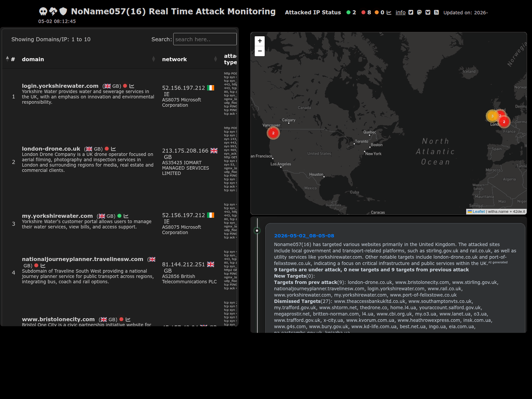Click red status dot of login.yorkshirewater.com
This screenshot has height=399, width=532.
coord(125,86)
